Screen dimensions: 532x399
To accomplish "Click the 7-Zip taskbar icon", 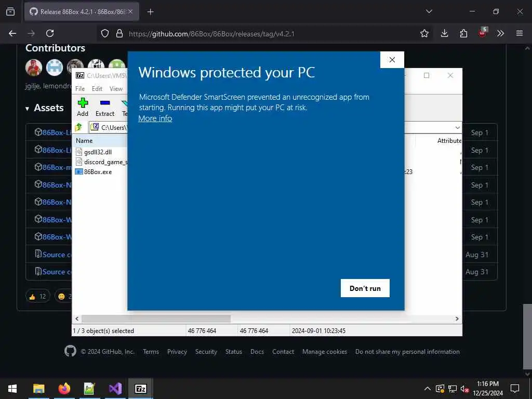I will coord(141,389).
